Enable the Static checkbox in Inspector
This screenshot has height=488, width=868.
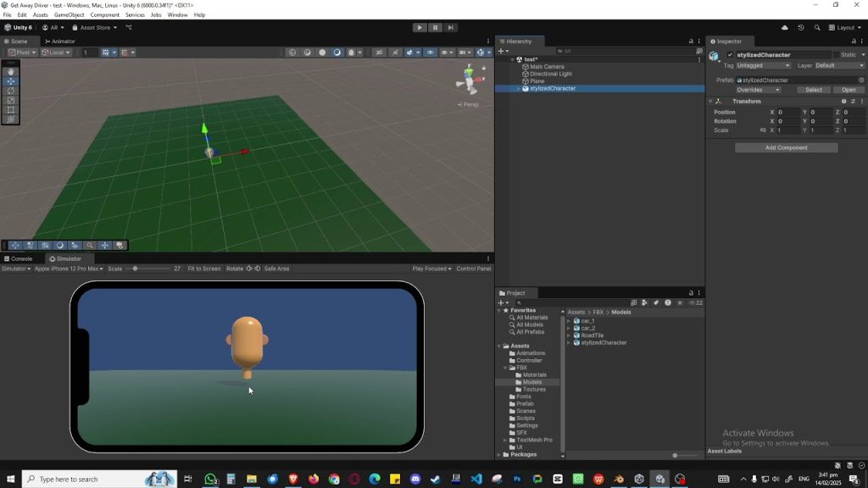[x=835, y=55]
